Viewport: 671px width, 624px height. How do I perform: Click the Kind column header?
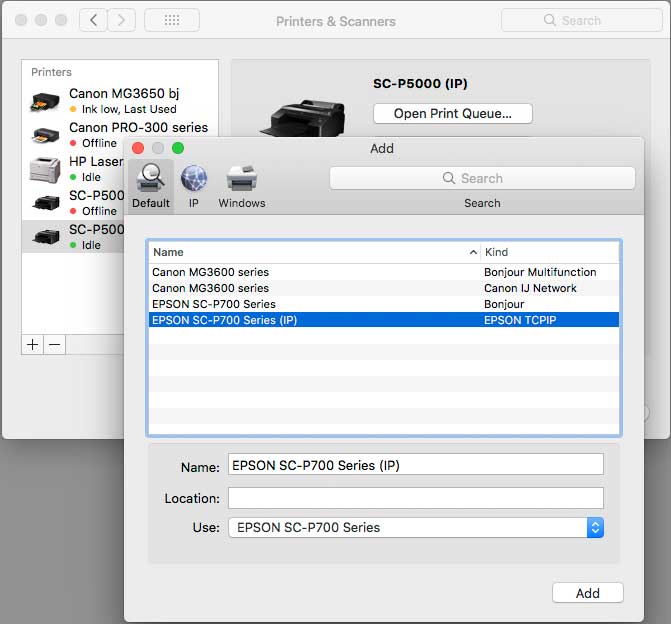click(x=550, y=252)
